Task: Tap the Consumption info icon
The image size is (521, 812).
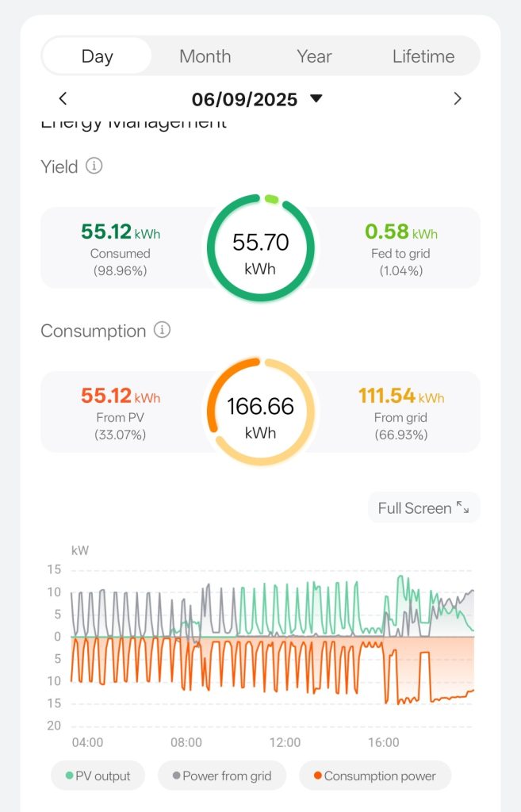Action: coord(162,330)
